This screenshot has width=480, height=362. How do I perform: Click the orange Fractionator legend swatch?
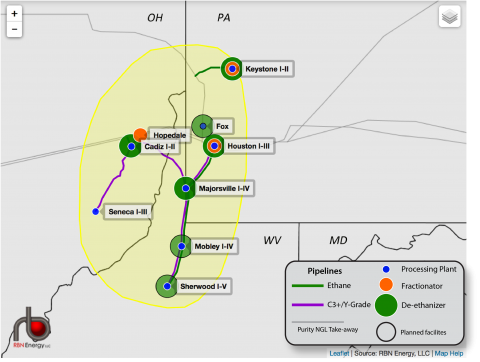coord(386,285)
